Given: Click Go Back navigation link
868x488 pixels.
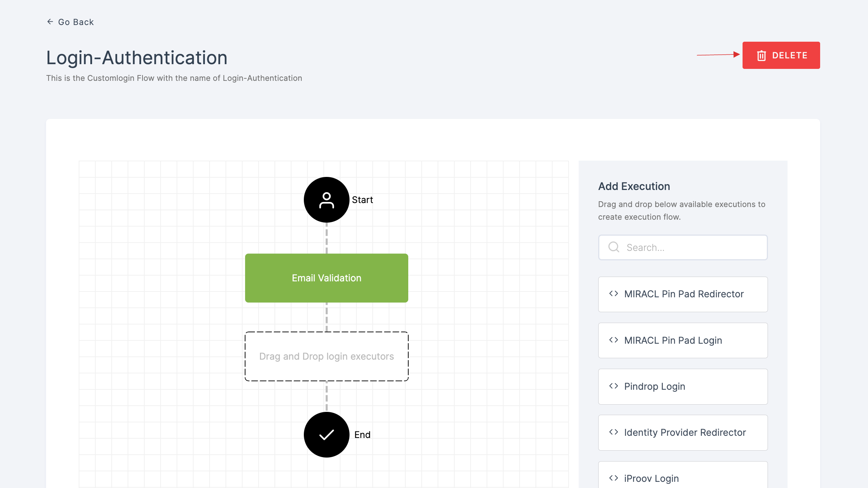Looking at the screenshot, I should pos(70,22).
